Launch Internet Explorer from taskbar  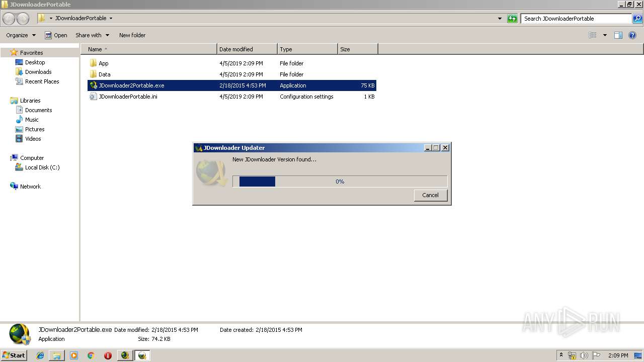(40, 355)
